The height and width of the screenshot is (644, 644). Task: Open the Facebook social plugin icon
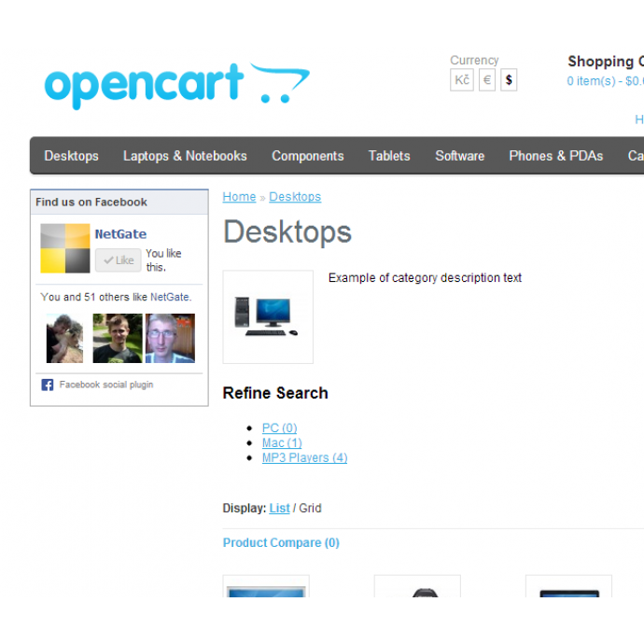pos(48,385)
